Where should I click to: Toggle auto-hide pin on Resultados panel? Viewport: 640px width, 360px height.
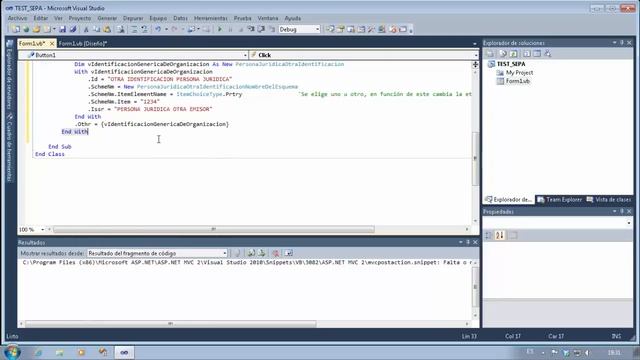point(468,242)
